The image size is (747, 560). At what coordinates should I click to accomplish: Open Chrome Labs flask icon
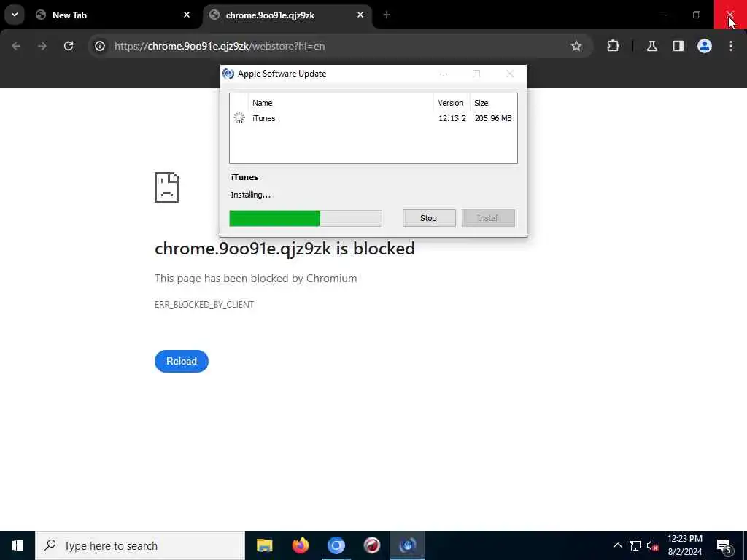pyautogui.click(x=652, y=46)
